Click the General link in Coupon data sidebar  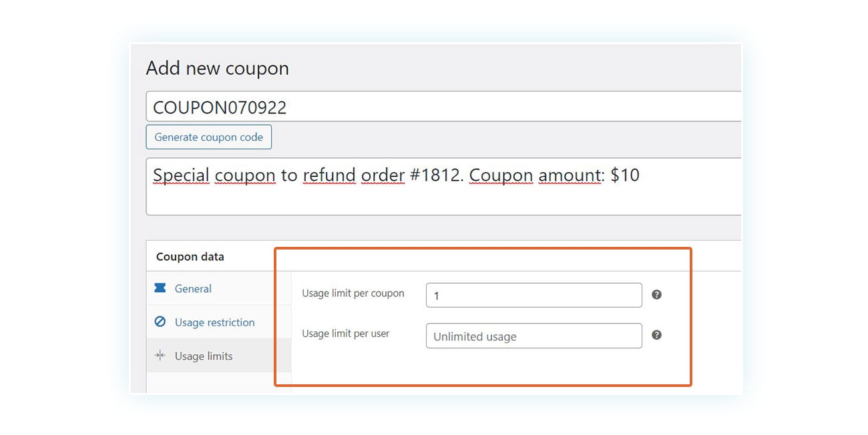[x=193, y=288]
